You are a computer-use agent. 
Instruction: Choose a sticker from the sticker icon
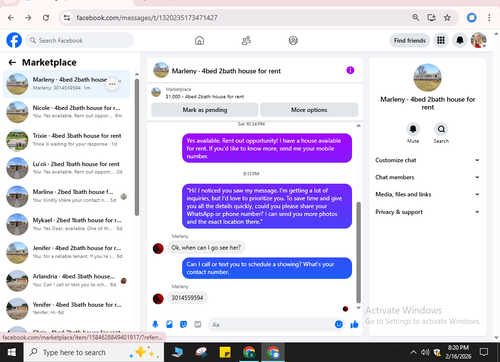183,324
